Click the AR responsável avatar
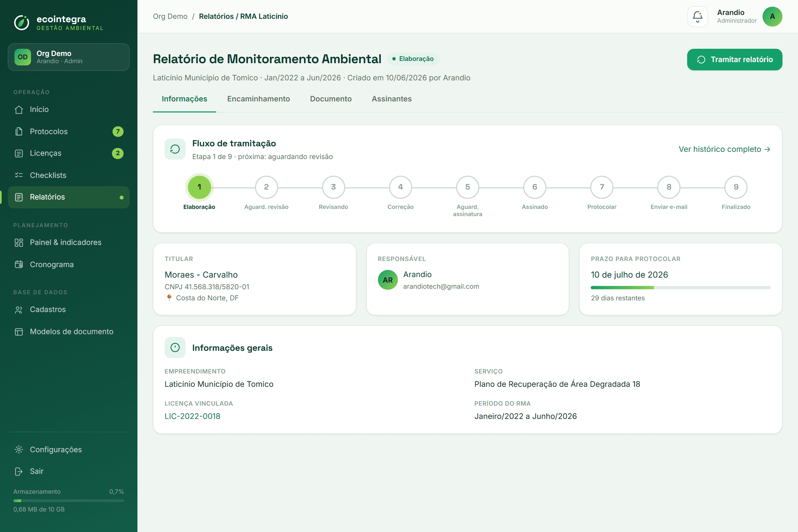 point(388,280)
